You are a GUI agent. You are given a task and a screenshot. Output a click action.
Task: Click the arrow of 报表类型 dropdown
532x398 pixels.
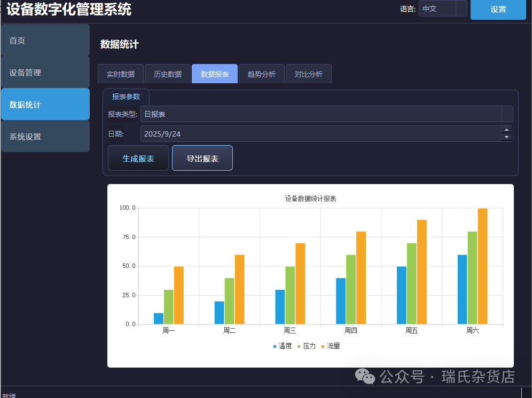click(x=507, y=114)
